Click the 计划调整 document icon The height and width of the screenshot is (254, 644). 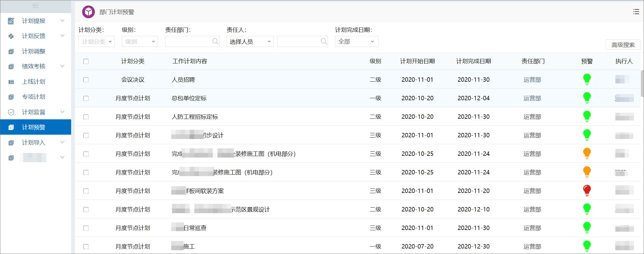(x=11, y=52)
